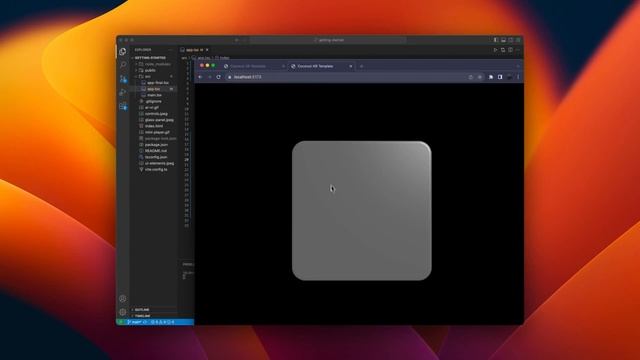
Task: Open main.tsx in the explorer
Action: [154, 95]
